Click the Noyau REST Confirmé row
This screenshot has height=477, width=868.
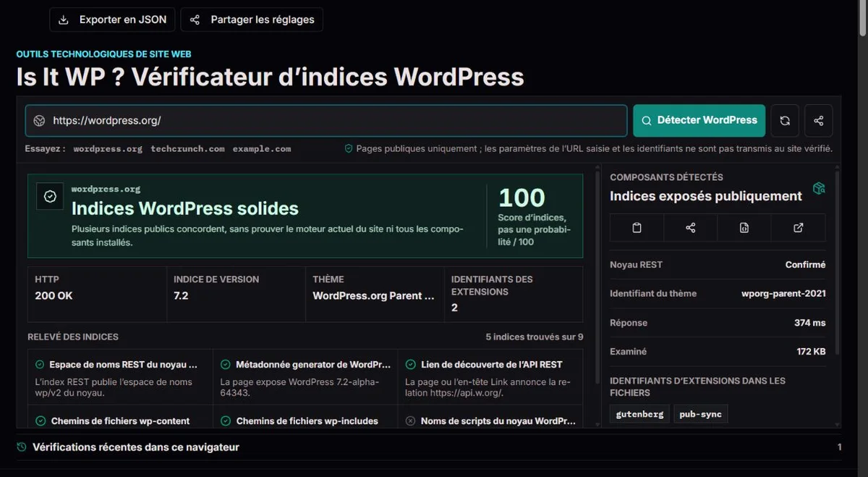click(x=718, y=265)
